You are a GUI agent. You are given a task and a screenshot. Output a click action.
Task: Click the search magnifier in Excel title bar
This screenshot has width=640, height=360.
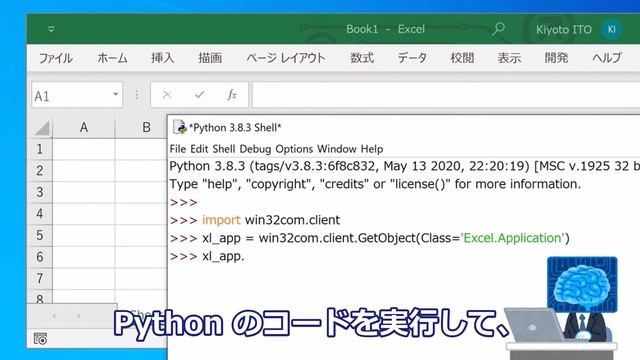pos(498,29)
